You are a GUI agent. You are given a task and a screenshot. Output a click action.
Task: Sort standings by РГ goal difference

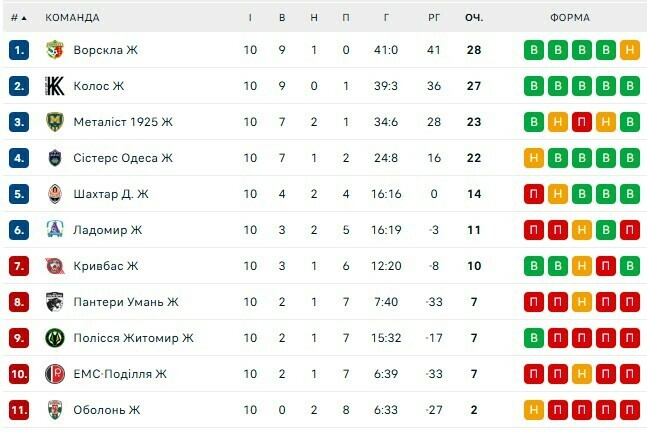(x=434, y=17)
